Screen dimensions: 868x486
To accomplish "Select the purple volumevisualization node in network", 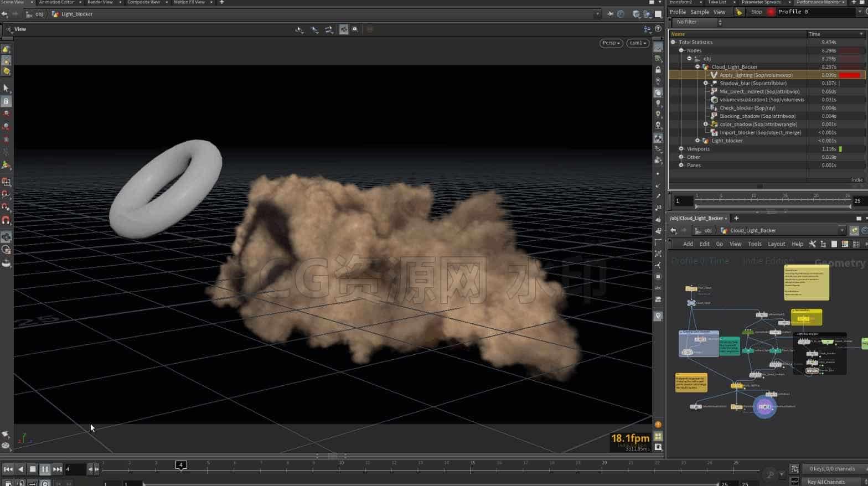I will (764, 407).
